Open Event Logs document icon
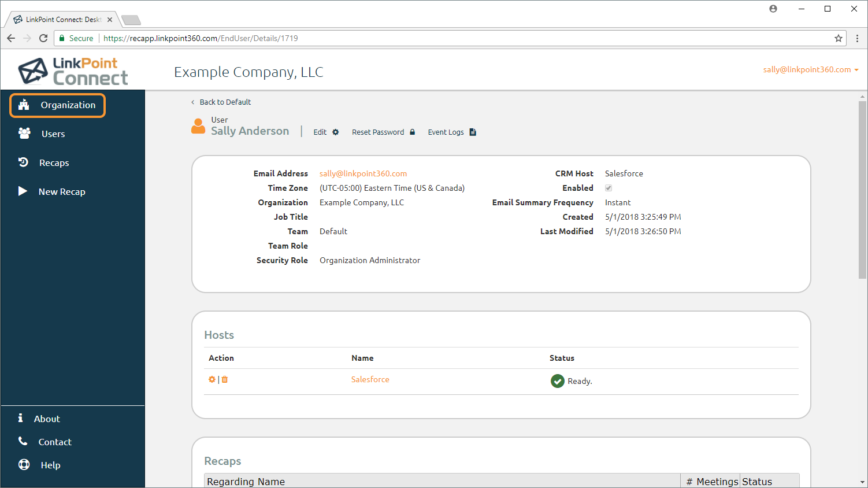The image size is (868, 488). pyautogui.click(x=473, y=132)
